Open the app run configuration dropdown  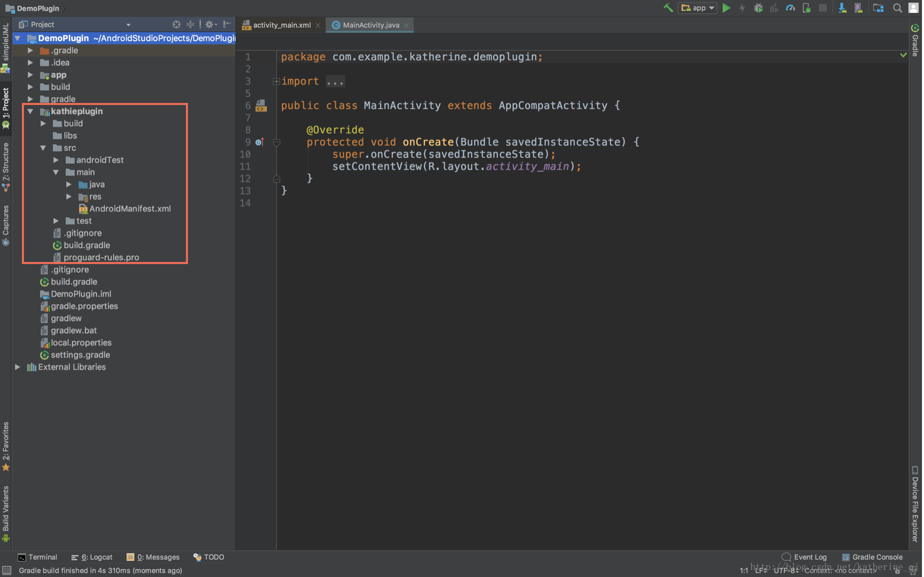point(698,8)
